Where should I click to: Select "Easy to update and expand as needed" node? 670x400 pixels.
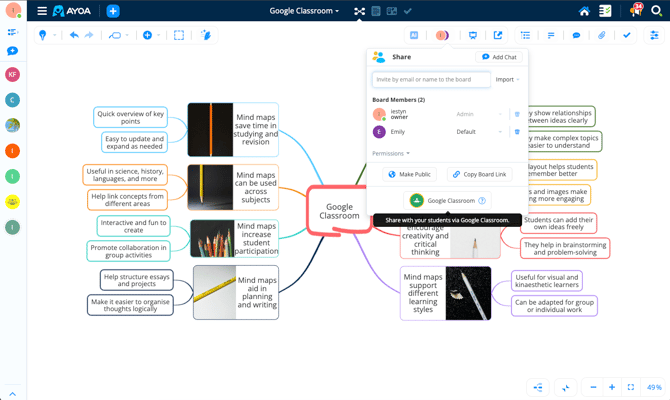(x=134, y=142)
